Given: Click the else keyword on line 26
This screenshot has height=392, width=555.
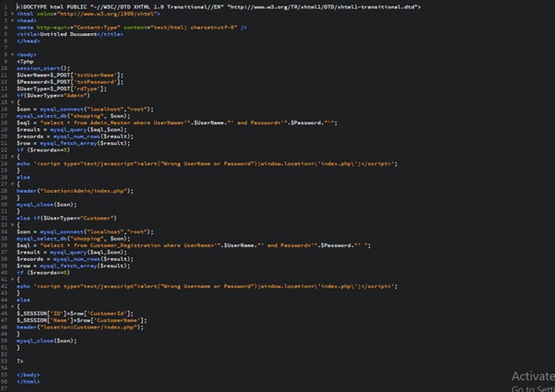Looking at the screenshot, I should [23, 177].
